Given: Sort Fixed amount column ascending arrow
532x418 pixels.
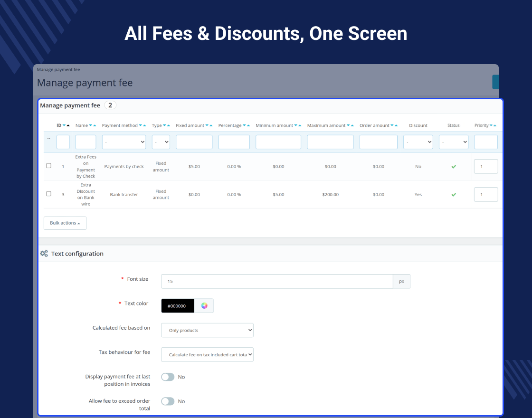Looking at the screenshot, I should pos(211,125).
